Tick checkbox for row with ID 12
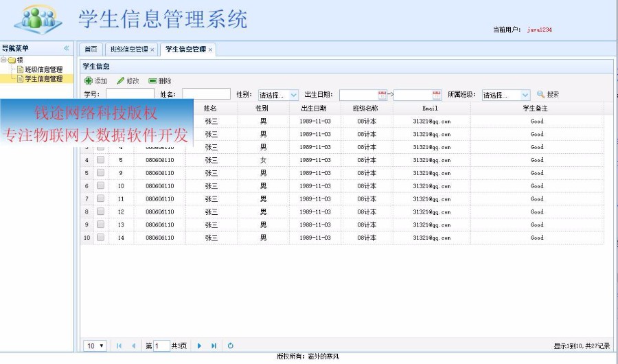The height and width of the screenshot is (364, 618). point(100,212)
